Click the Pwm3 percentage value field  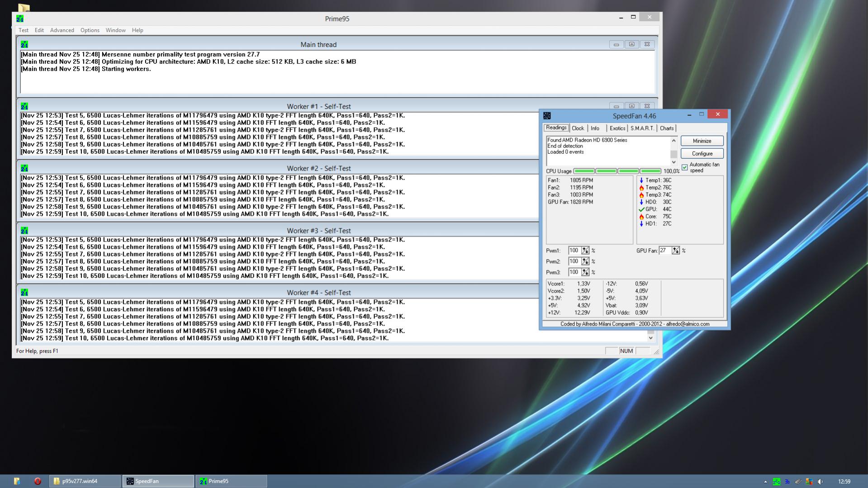point(574,272)
